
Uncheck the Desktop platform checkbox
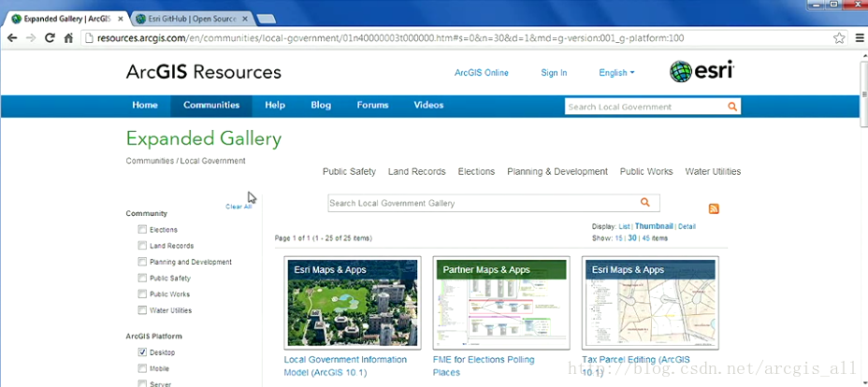(142, 352)
